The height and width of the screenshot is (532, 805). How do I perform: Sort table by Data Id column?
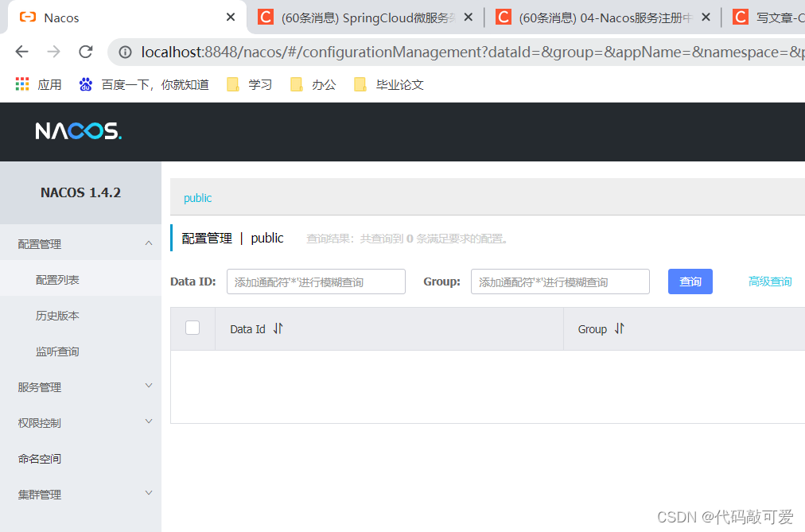(278, 328)
